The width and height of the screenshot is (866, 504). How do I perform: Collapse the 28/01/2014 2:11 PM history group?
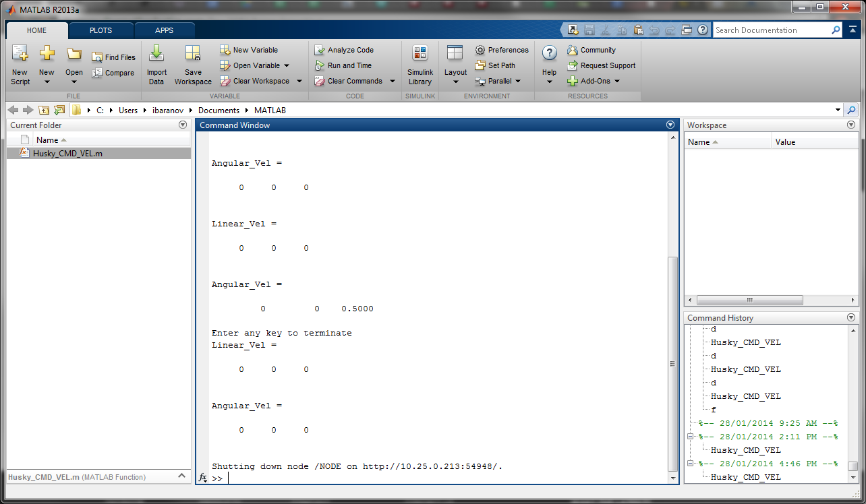coord(690,437)
